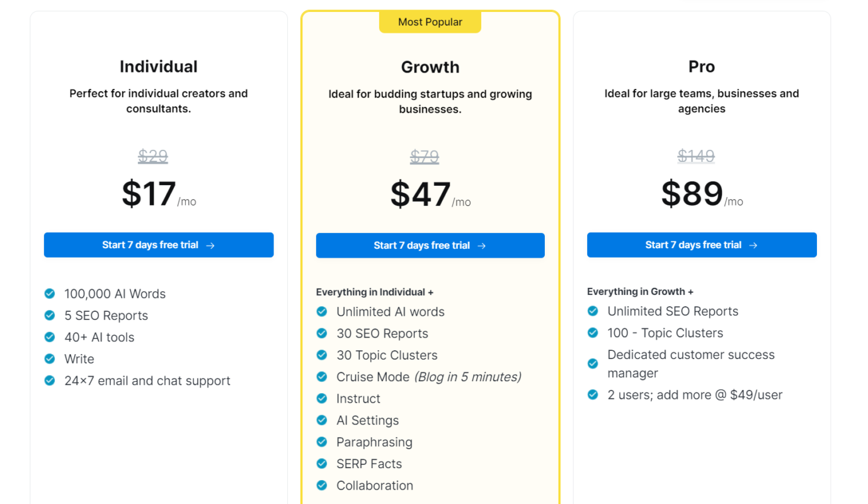Click checkmark next to 24×7 email and chat support
This screenshot has width=868, height=504.
coord(50,381)
